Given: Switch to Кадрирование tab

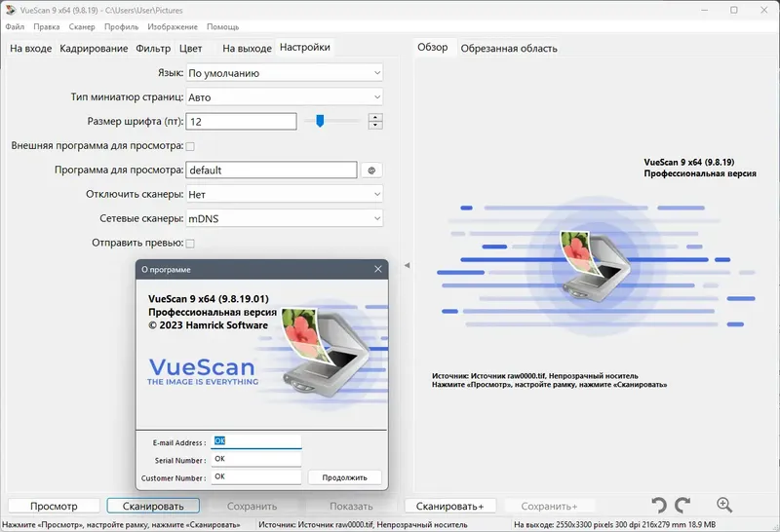Looking at the screenshot, I should [94, 48].
